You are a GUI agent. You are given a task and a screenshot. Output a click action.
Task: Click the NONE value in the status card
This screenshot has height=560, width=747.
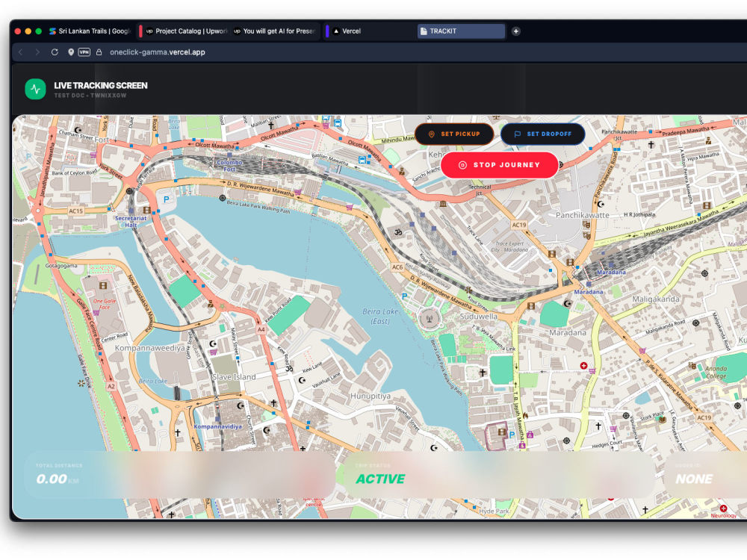[x=694, y=479]
